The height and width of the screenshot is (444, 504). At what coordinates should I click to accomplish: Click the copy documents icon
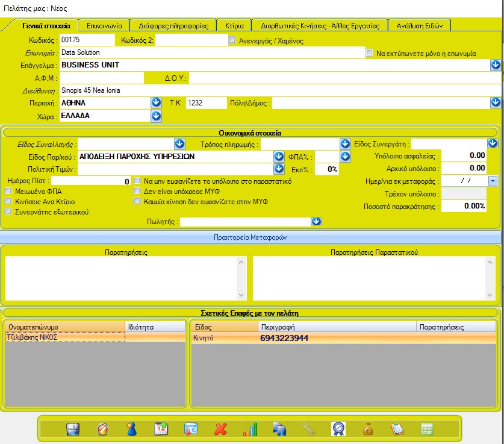(x=279, y=430)
